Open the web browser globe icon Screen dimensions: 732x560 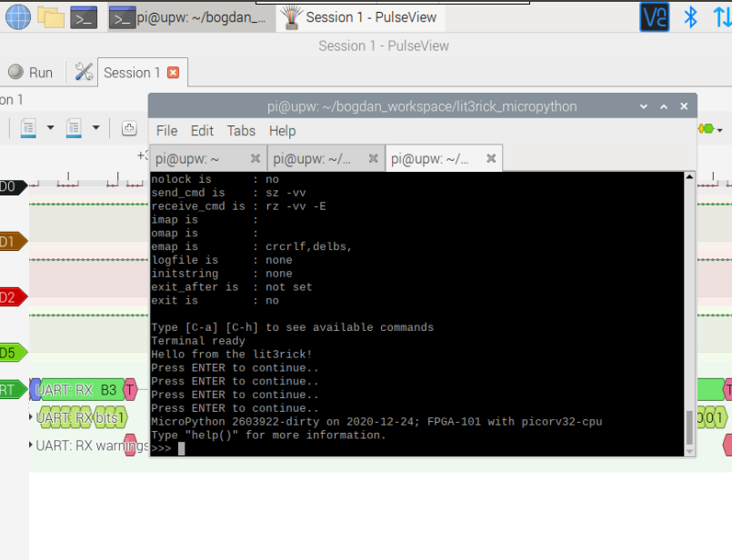tap(18, 17)
